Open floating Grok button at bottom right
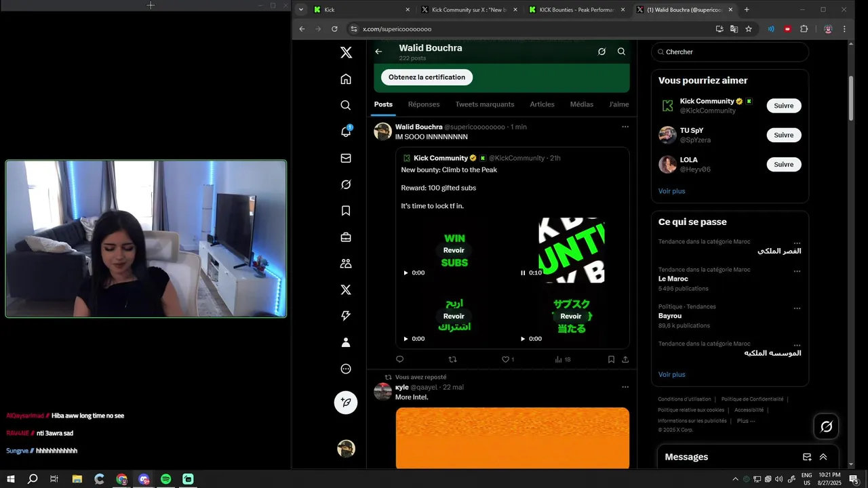Image resolution: width=868 pixels, height=488 pixels. tap(826, 426)
